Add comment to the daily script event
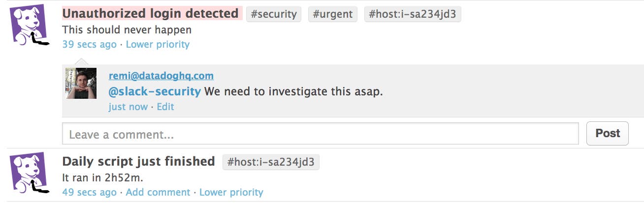Screen dimensions: 644x203 [x=158, y=192]
